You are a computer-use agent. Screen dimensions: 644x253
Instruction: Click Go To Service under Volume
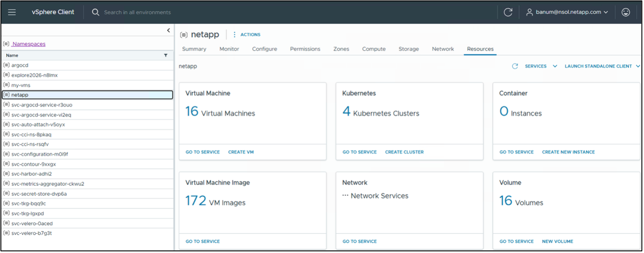(516, 241)
